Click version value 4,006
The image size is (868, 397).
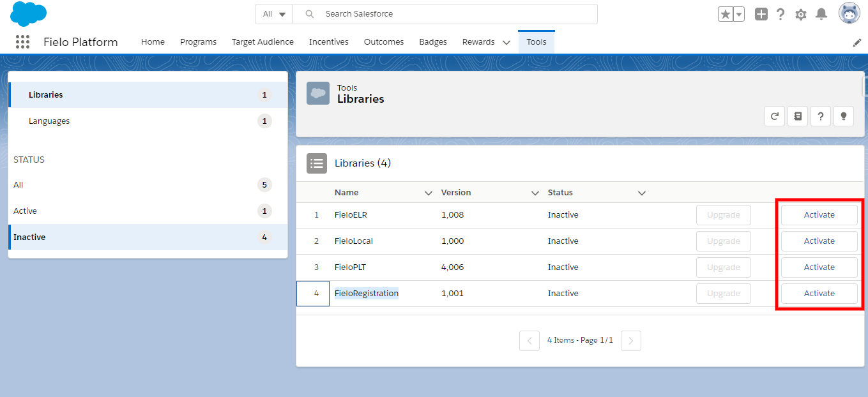pos(453,267)
